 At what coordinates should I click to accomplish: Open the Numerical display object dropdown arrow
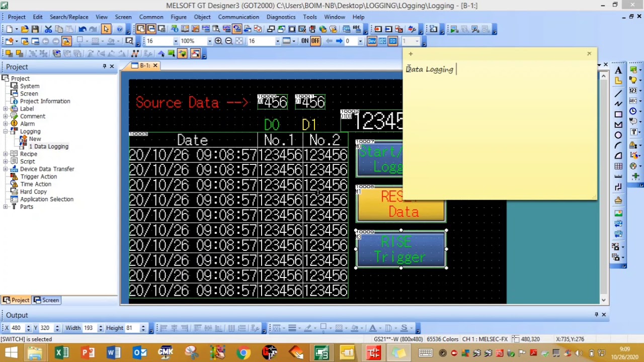tap(640, 91)
